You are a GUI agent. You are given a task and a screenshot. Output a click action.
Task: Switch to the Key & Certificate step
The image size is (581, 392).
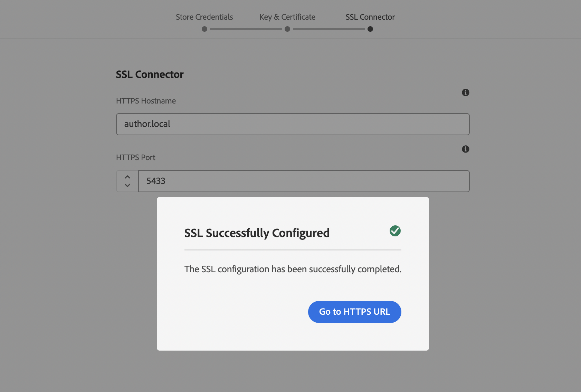[287, 17]
